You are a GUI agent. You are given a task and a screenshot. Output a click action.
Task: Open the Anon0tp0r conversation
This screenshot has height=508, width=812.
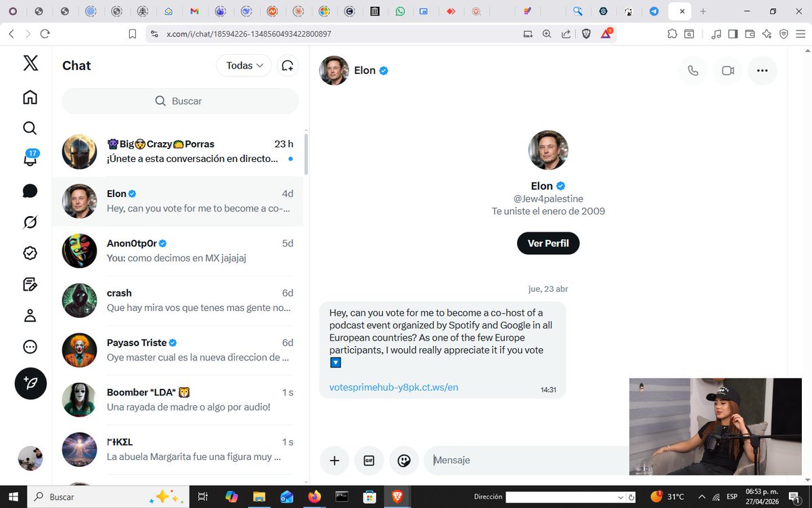[x=178, y=251]
